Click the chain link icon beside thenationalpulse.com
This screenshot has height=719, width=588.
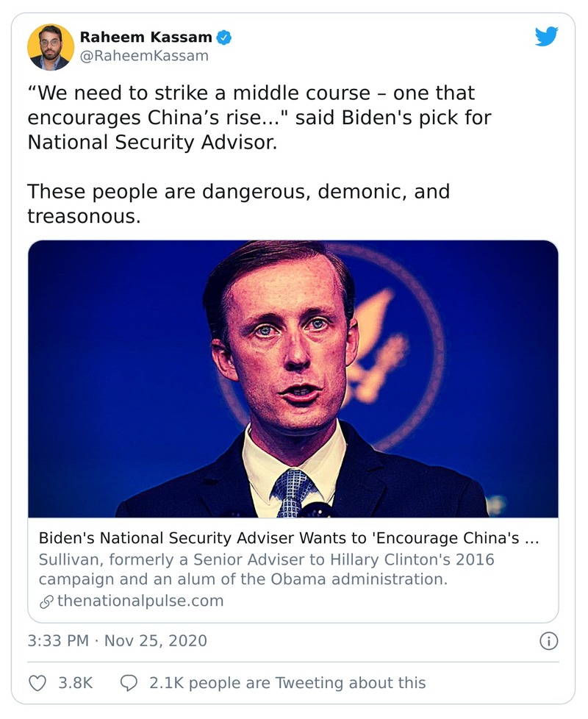pyautogui.click(x=46, y=601)
